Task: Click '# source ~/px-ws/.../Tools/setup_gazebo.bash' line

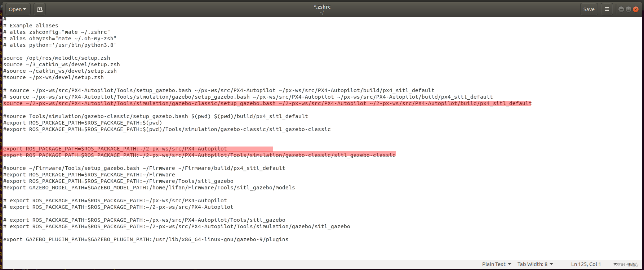Action: (x=219, y=90)
